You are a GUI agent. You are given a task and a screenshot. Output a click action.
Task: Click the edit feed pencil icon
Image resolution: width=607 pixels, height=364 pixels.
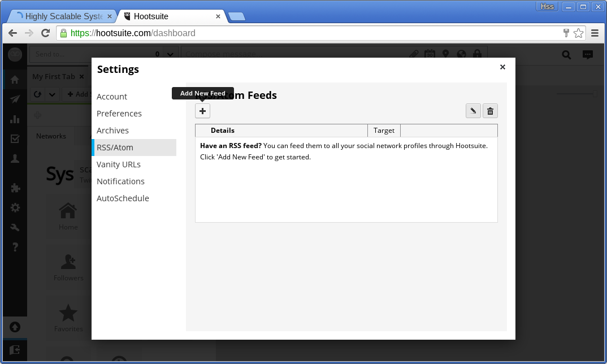[x=473, y=111]
